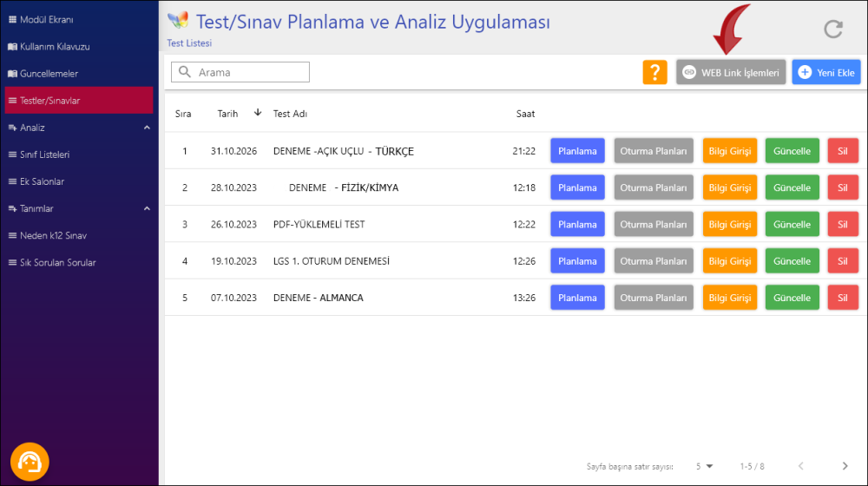Open Sınıf Listeleri menu item
The width and height of the screenshot is (868, 486).
point(44,154)
